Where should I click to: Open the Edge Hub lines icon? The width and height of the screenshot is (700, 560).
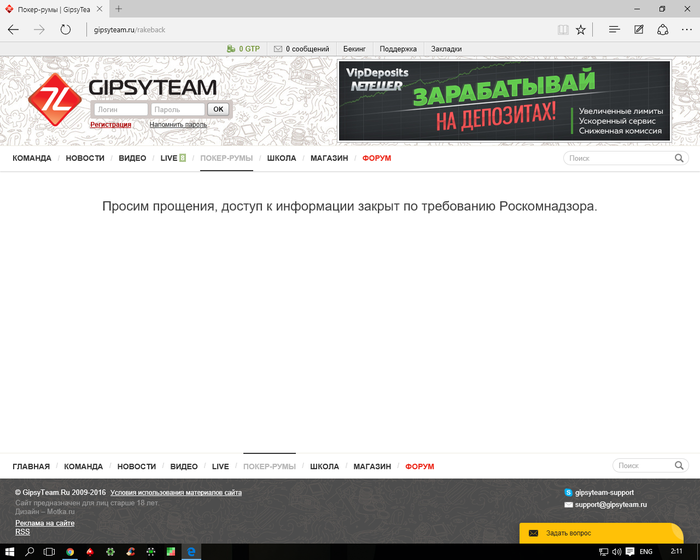614,30
